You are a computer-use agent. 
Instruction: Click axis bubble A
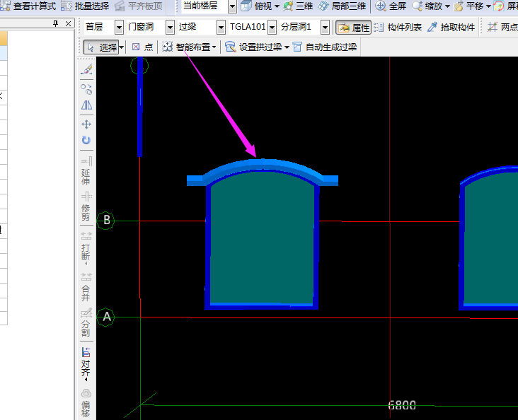(105, 317)
